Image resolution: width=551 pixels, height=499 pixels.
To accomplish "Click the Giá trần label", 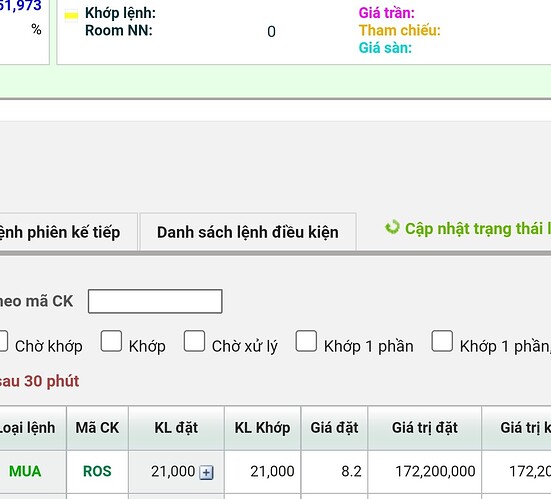I will (x=387, y=13).
